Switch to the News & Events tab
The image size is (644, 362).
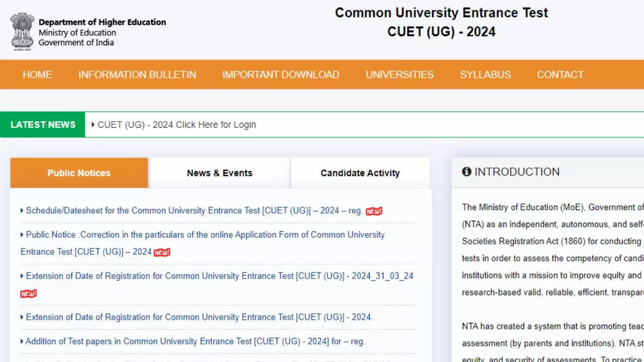point(219,173)
